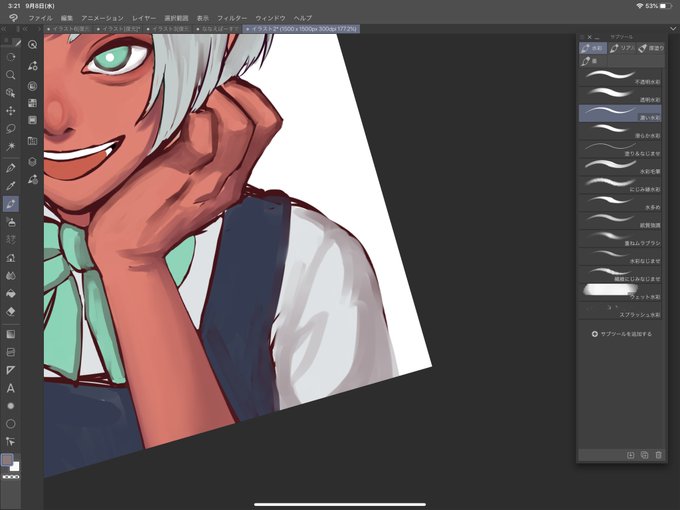Tap the iPad battery status indicator
The height and width of the screenshot is (510, 680).
coord(666,6)
